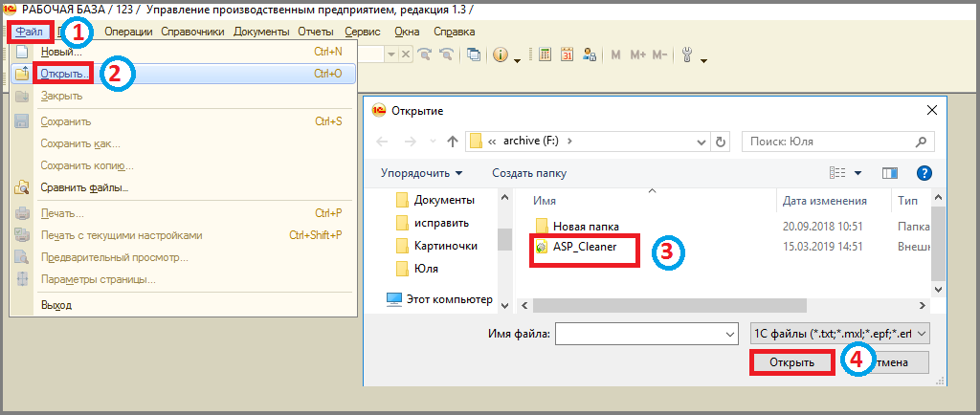Open the Операции menu
Viewport: 980px width, 415px height.
[x=128, y=32]
